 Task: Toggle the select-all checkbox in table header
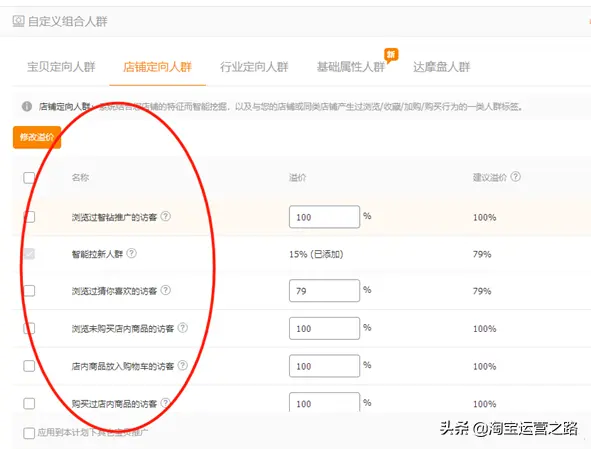click(x=29, y=178)
